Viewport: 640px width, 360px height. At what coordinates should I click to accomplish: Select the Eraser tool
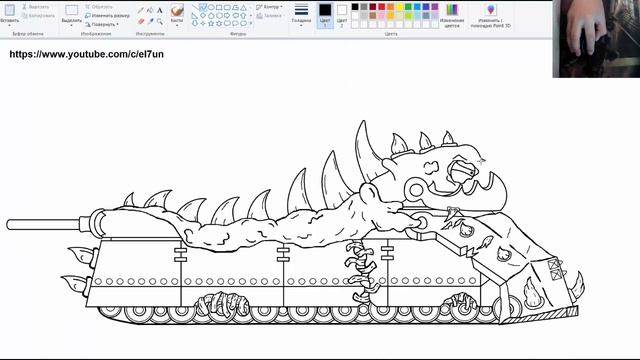tap(140, 21)
